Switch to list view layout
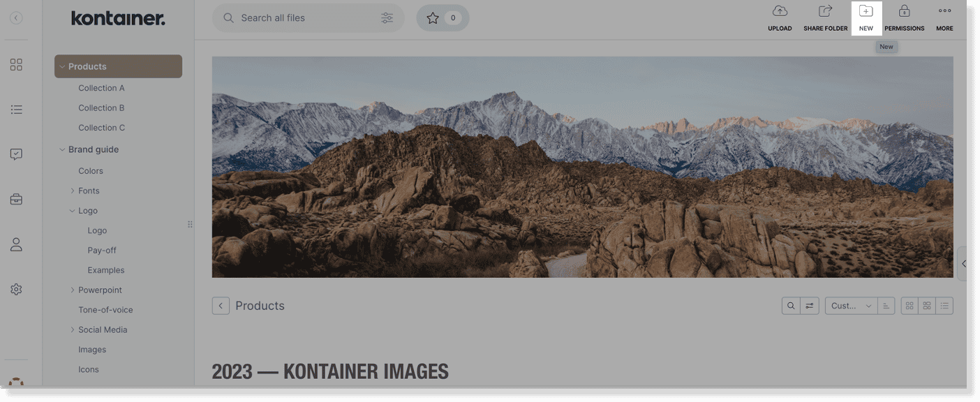This screenshot has width=980, height=402. pyautogui.click(x=944, y=305)
